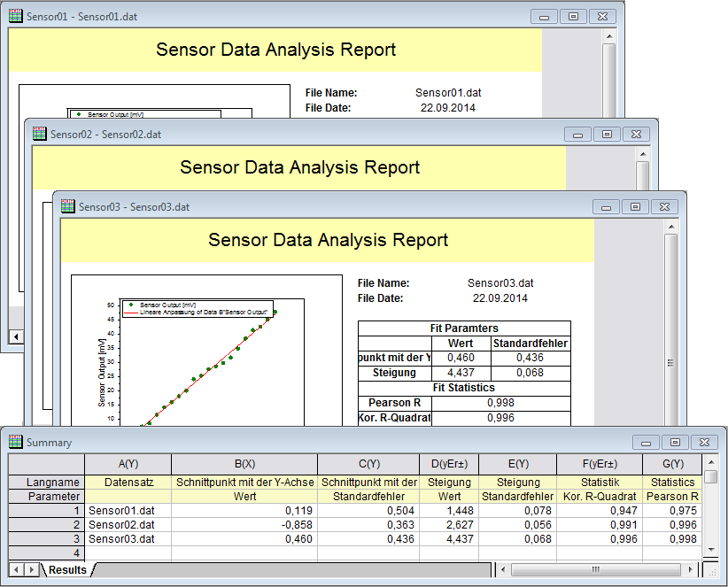
Task: Close the Sensor03 window
Action: [664, 207]
